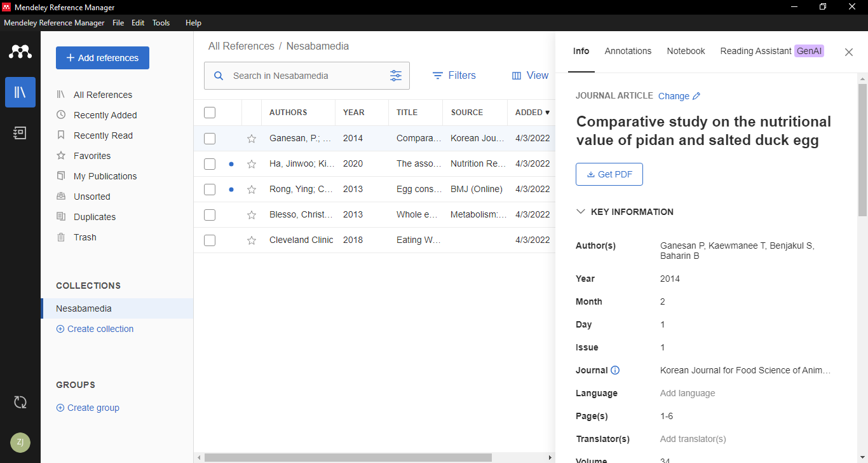The image size is (868, 463).
Task: Star the Ganesan reference as favorite
Action: click(252, 139)
